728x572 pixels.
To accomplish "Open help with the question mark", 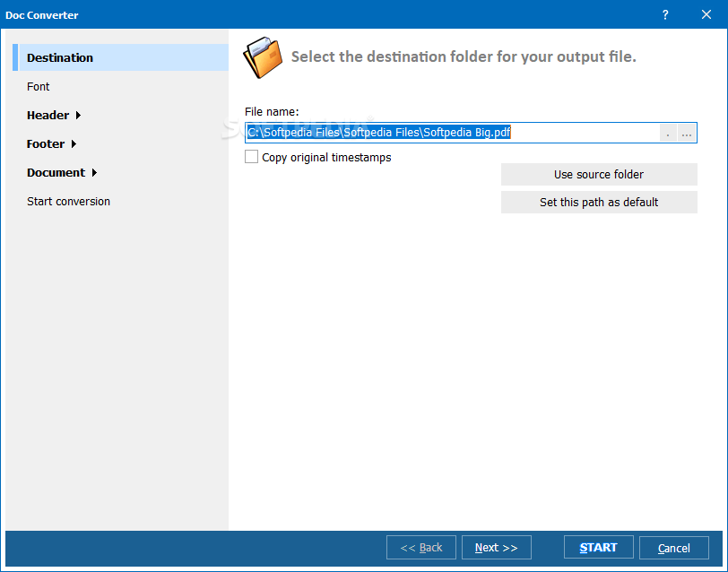I will (665, 15).
